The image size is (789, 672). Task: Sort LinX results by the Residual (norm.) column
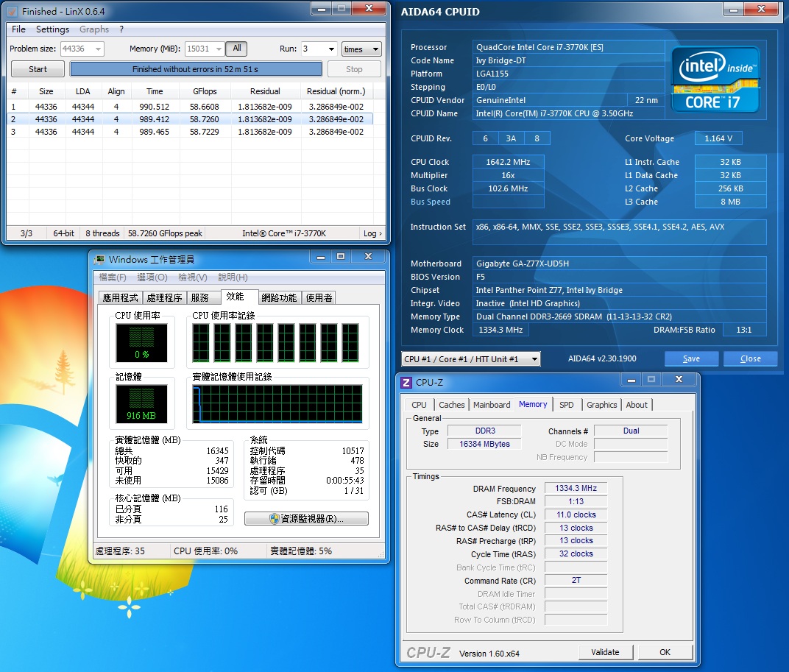tap(336, 91)
